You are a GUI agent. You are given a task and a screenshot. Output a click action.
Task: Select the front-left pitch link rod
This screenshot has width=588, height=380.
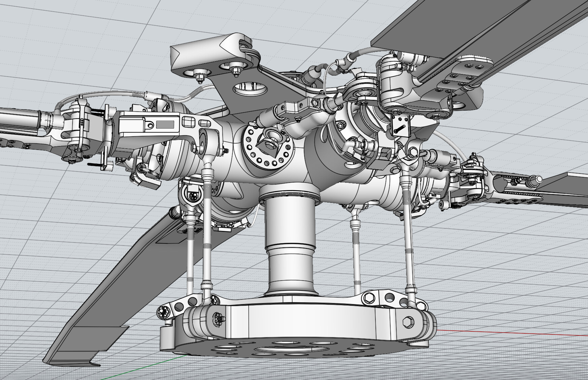click(207, 229)
